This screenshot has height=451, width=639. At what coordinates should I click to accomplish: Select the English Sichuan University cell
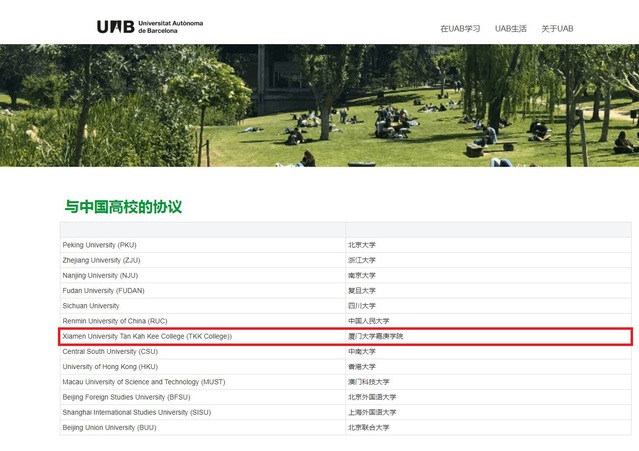[x=91, y=306]
